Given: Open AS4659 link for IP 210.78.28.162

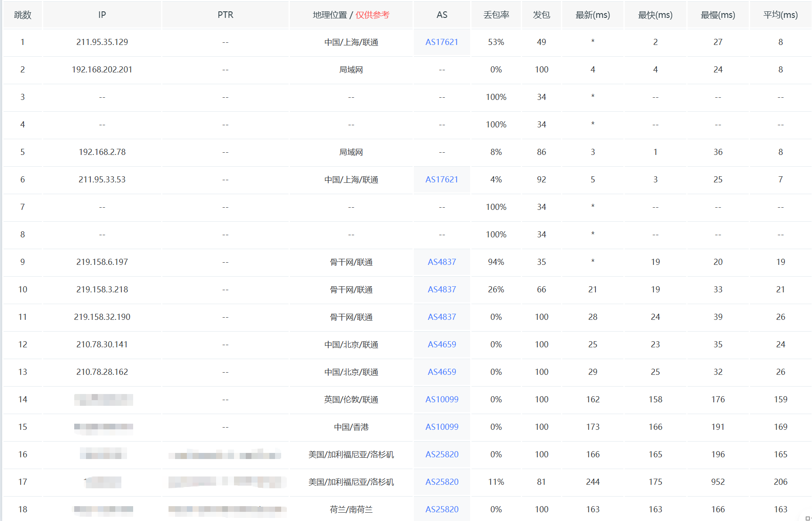Looking at the screenshot, I should pos(442,372).
